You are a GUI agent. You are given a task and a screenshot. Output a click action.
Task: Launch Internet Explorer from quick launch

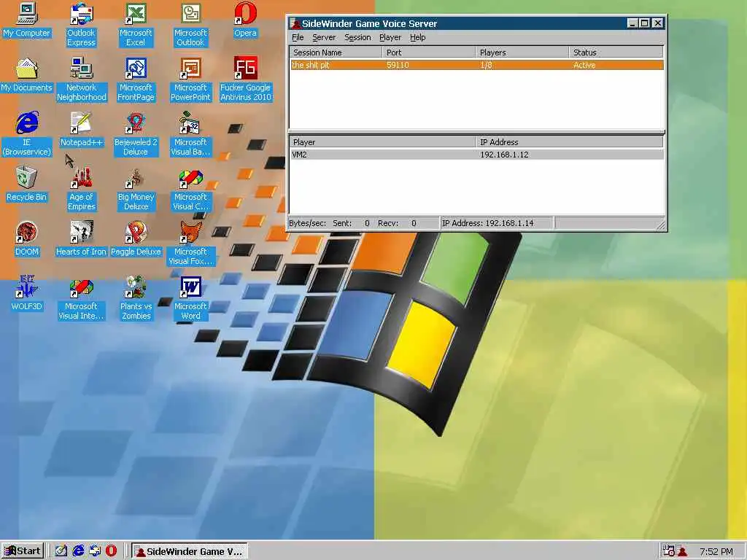tap(77, 551)
